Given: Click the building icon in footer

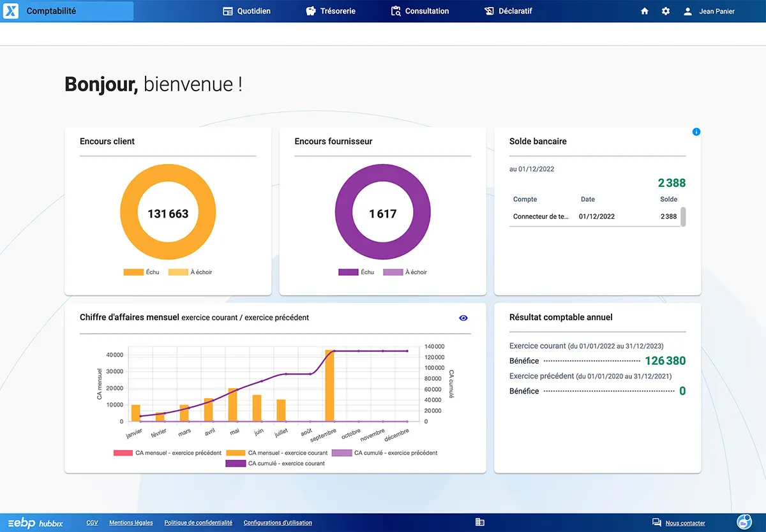Looking at the screenshot, I should click(480, 522).
